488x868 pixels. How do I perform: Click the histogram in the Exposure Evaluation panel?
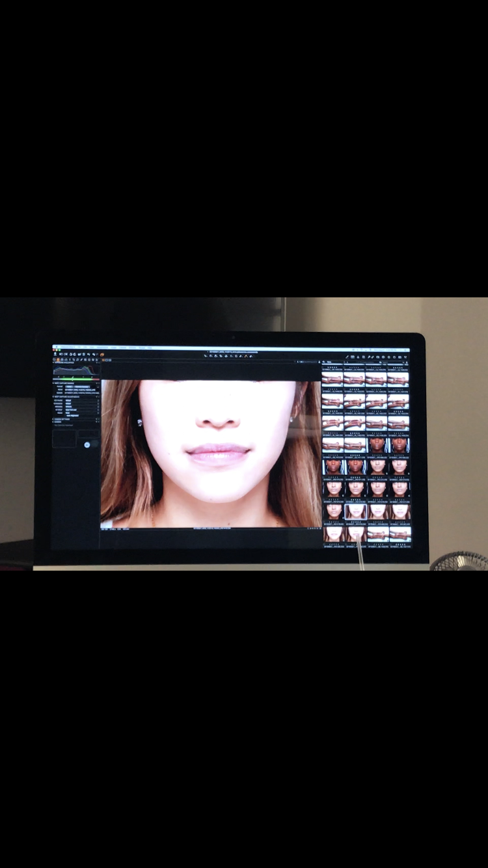click(x=76, y=370)
